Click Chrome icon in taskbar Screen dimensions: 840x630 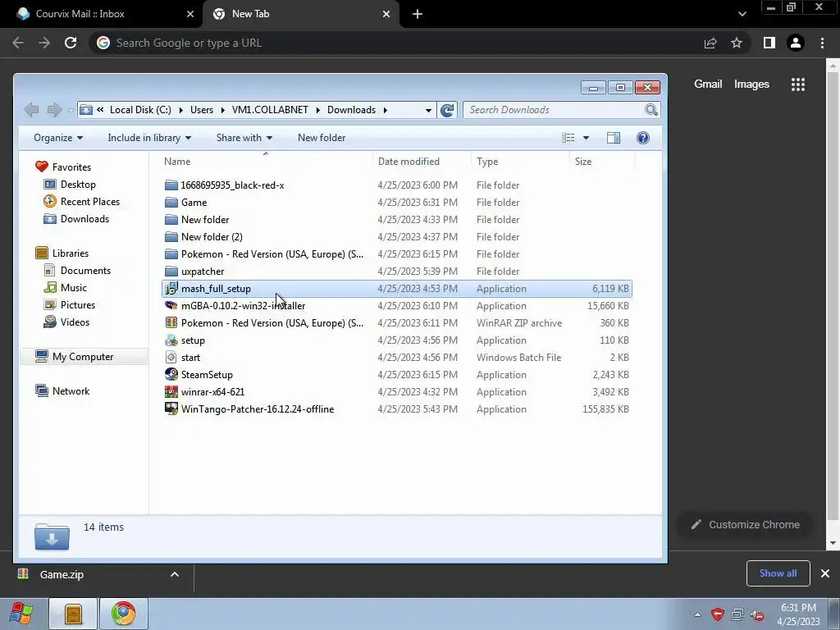pyautogui.click(x=124, y=614)
